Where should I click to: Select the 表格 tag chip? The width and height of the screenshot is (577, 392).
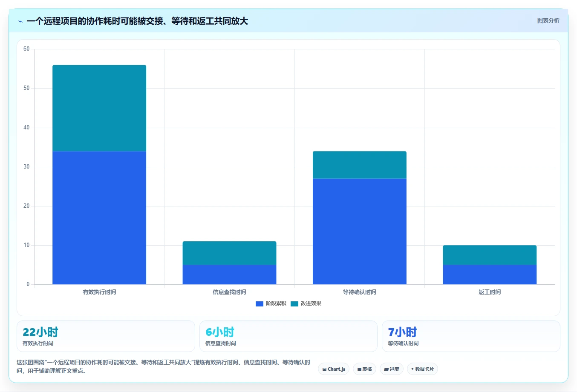point(364,369)
